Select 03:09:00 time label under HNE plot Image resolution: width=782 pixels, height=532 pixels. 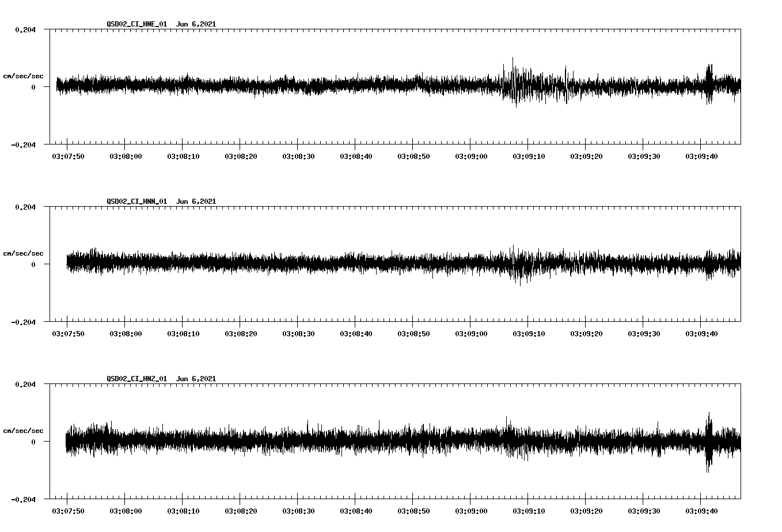(x=471, y=156)
